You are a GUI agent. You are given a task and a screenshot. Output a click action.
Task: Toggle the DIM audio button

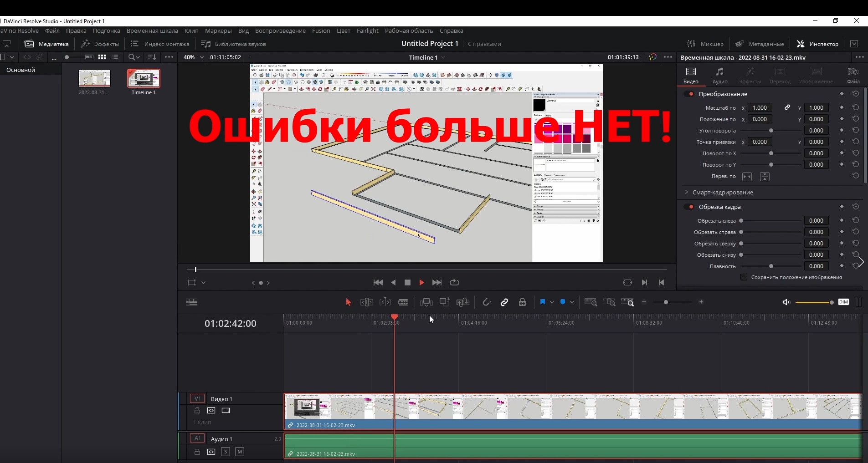[844, 302]
